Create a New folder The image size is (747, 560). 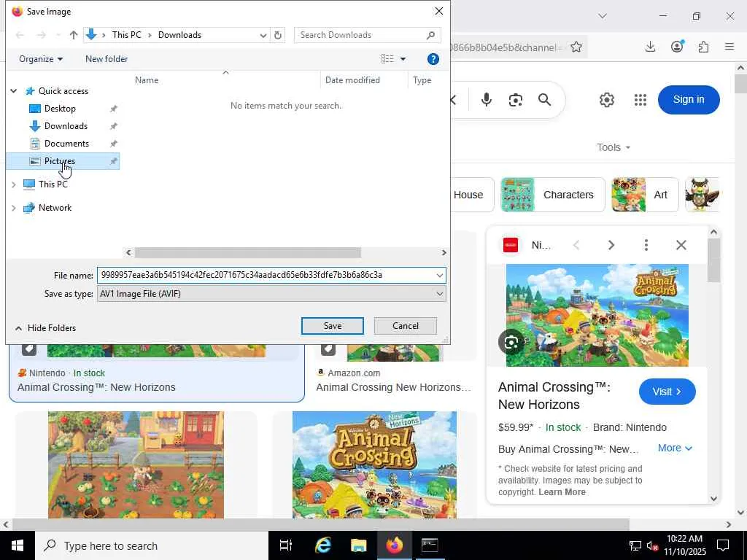click(107, 59)
